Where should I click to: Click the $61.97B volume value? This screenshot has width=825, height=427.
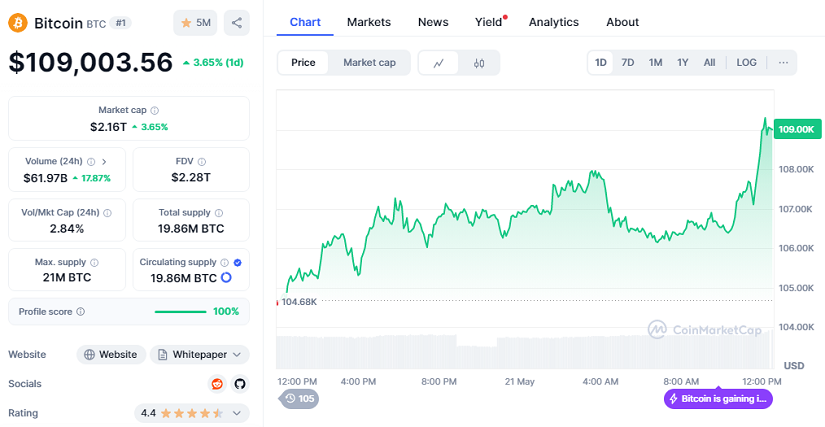tap(45, 178)
